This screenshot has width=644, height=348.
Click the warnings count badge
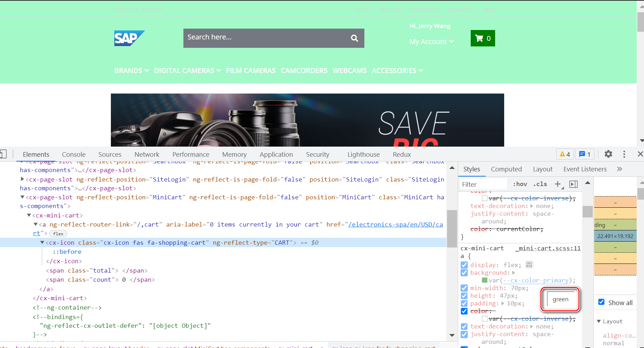point(565,154)
